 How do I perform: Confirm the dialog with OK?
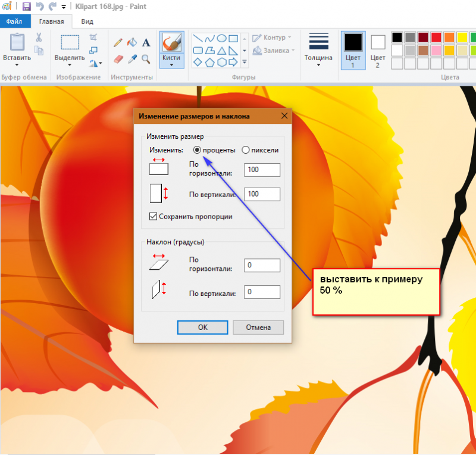coord(202,328)
